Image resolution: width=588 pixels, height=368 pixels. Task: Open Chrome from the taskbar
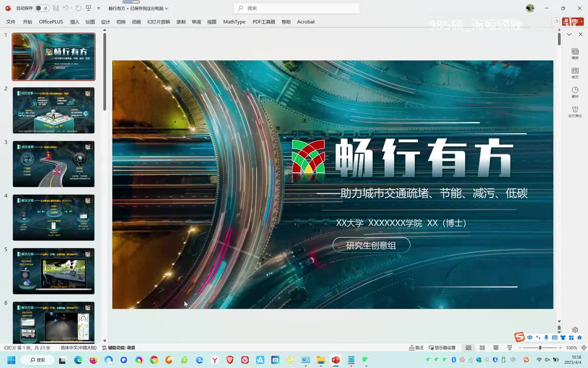154,360
